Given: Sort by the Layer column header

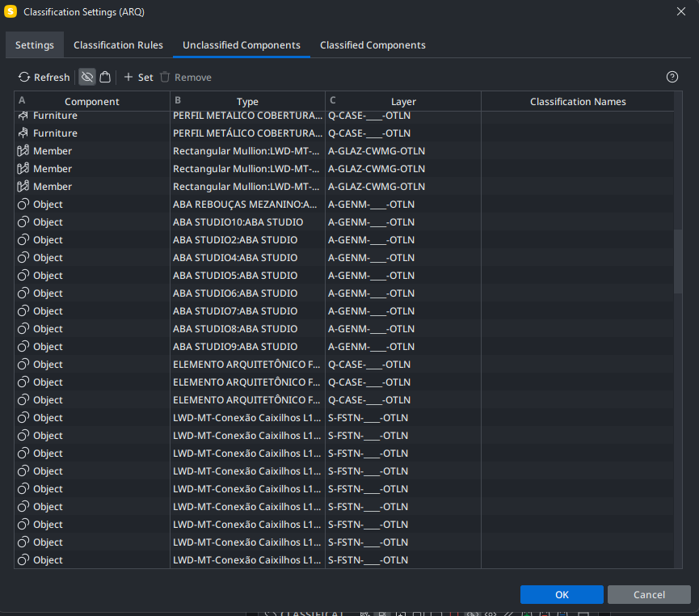Looking at the screenshot, I should tap(403, 101).
